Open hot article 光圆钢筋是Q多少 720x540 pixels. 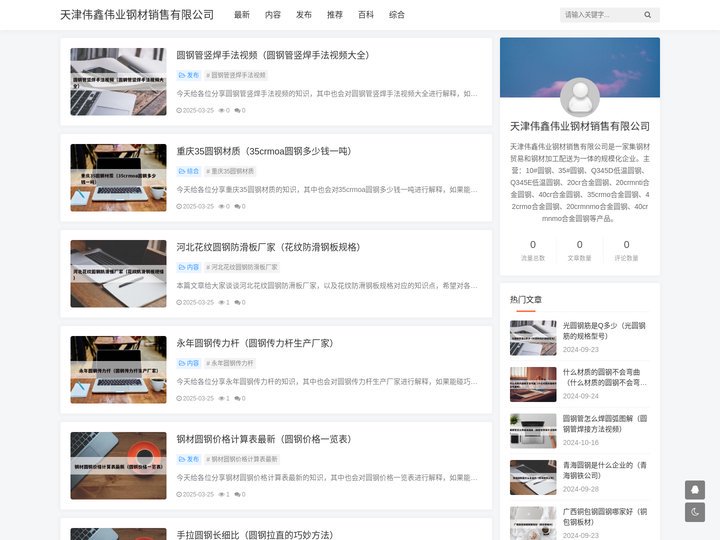604,331
